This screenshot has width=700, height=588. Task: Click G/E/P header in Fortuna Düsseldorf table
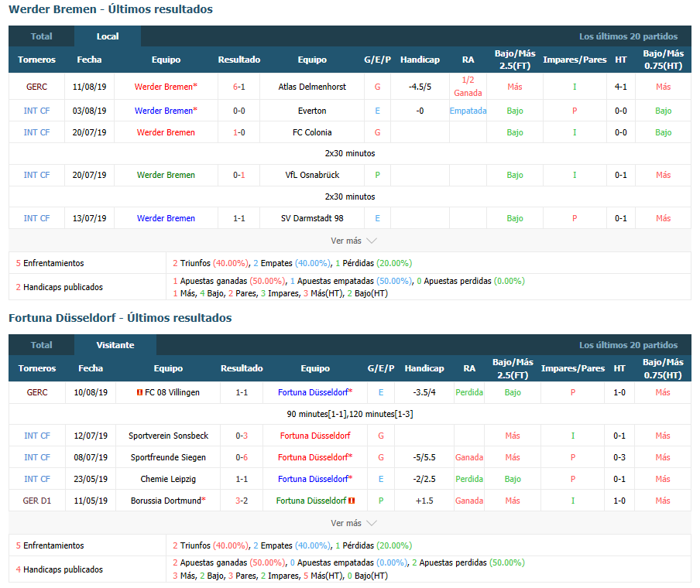381,368
